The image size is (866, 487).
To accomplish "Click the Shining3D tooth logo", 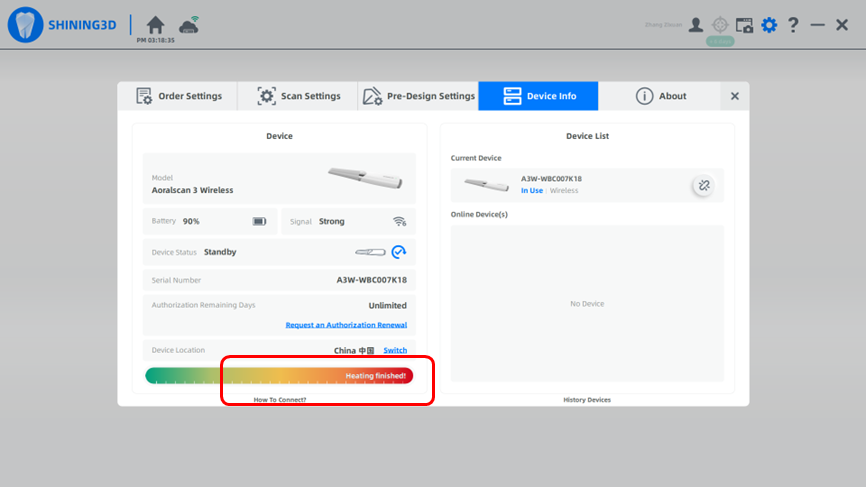I will click(x=25, y=25).
